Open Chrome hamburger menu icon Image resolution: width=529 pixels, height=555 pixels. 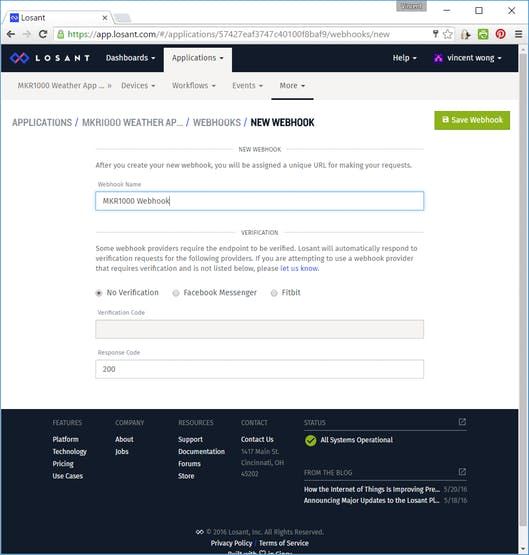pos(518,34)
